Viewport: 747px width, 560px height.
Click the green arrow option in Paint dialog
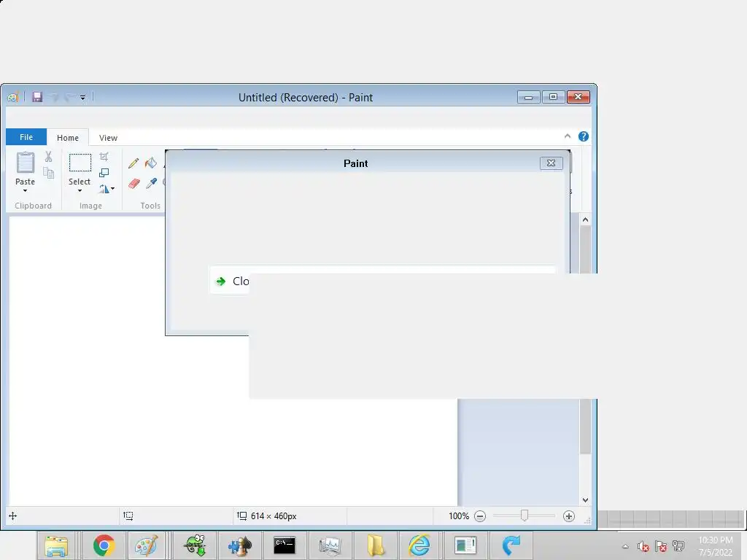(x=220, y=281)
